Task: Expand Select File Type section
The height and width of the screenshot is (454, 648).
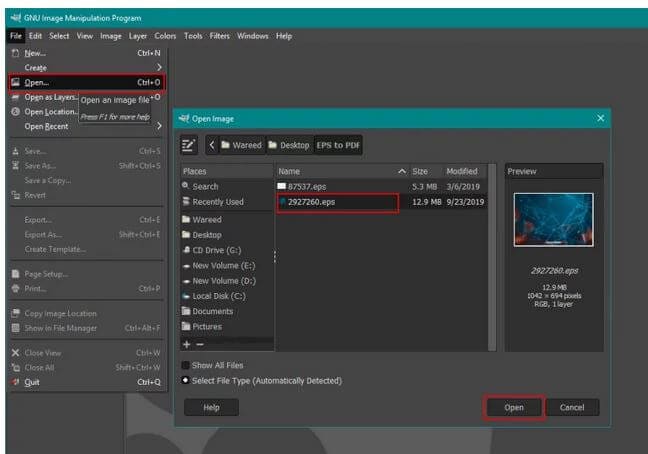Action: point(186,380)
